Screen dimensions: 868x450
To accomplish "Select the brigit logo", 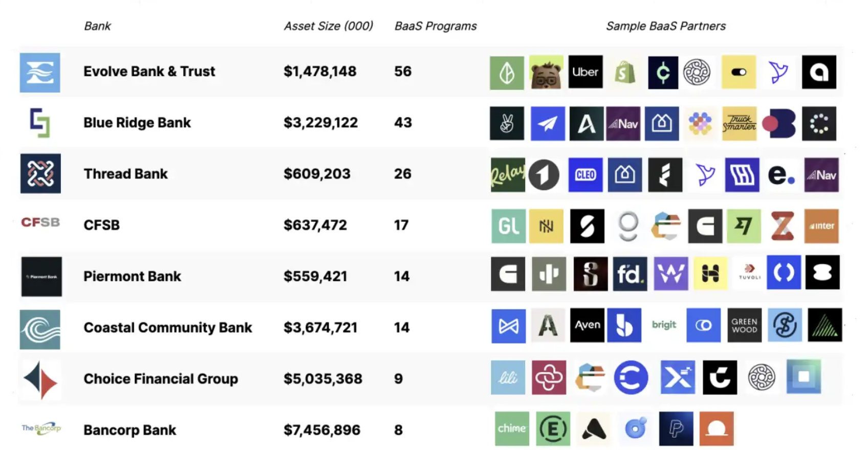I will 664,325.
